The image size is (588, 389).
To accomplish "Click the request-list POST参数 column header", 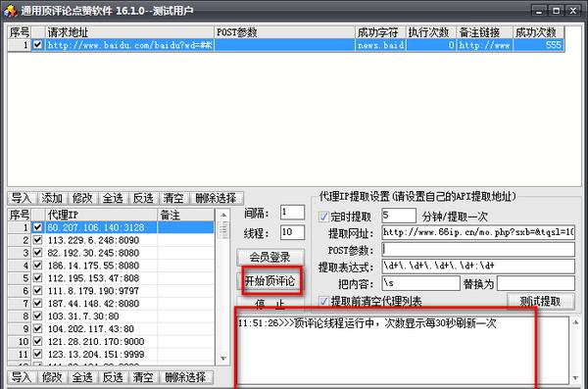I will click(x=284, y=32).
